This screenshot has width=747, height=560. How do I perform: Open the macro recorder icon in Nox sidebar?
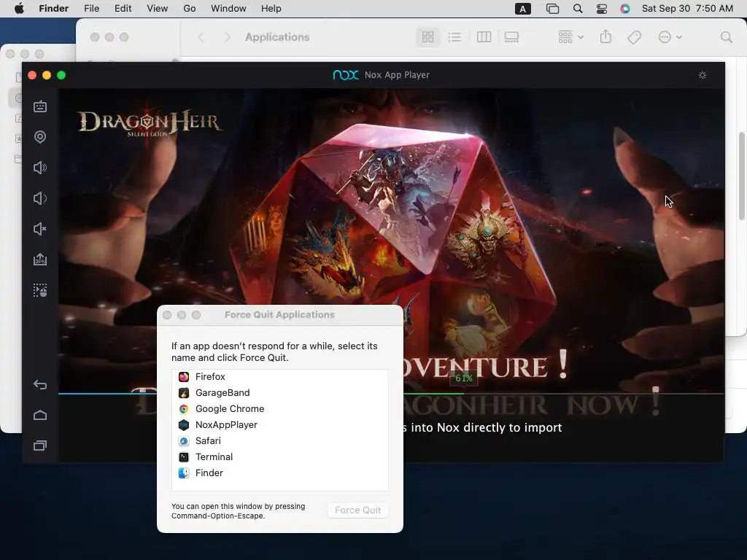pyautogui.click(x=40, y=290)
